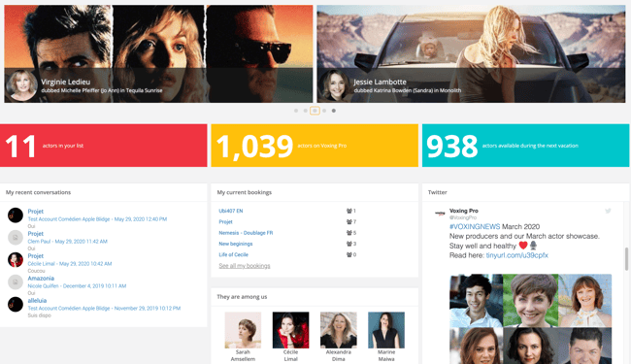
Task: Click Clem Paul placeholder avatar
Action: click(16, 237)
